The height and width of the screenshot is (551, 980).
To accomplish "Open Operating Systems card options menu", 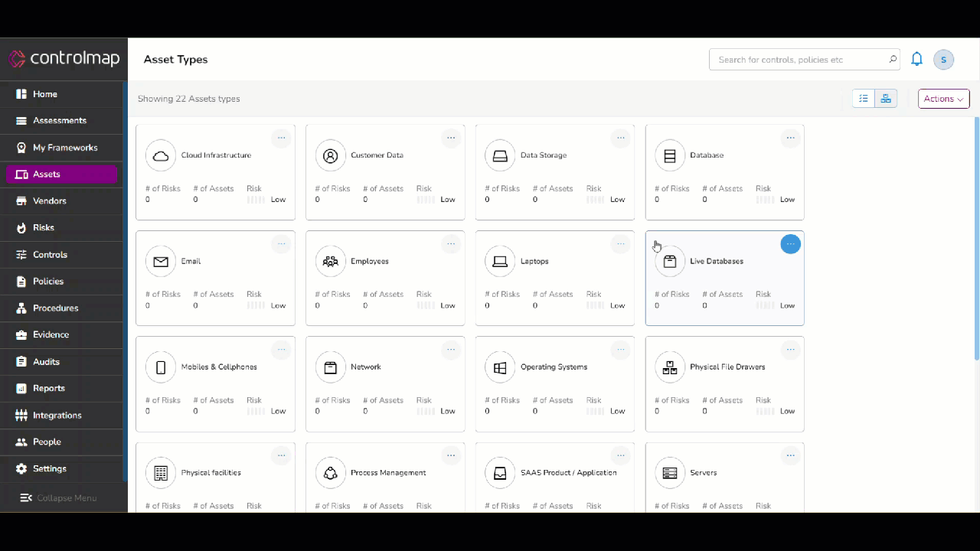I will pyautogui.click(x=621, y=350).
